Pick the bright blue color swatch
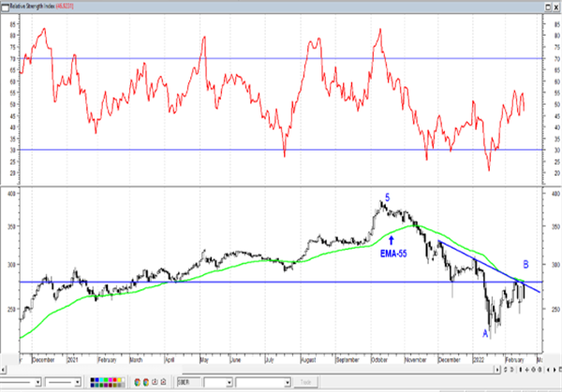 point(96,380)
